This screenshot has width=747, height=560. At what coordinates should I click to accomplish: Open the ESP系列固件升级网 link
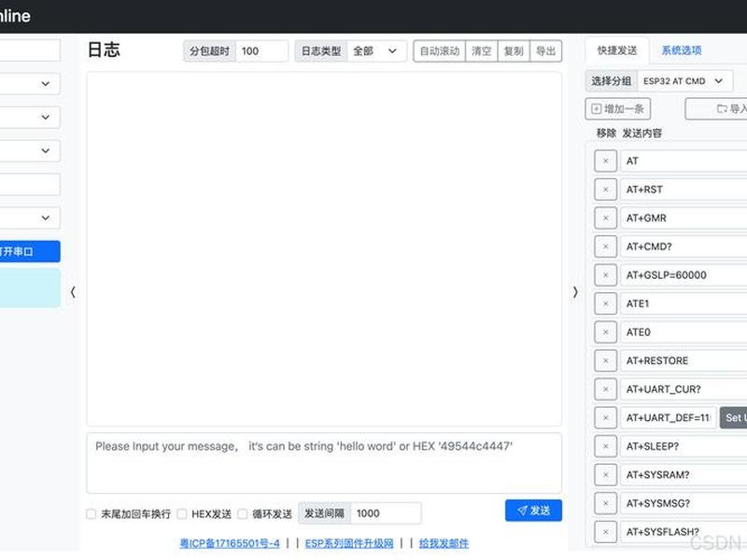pyautogui.click(x=349, y=543)
